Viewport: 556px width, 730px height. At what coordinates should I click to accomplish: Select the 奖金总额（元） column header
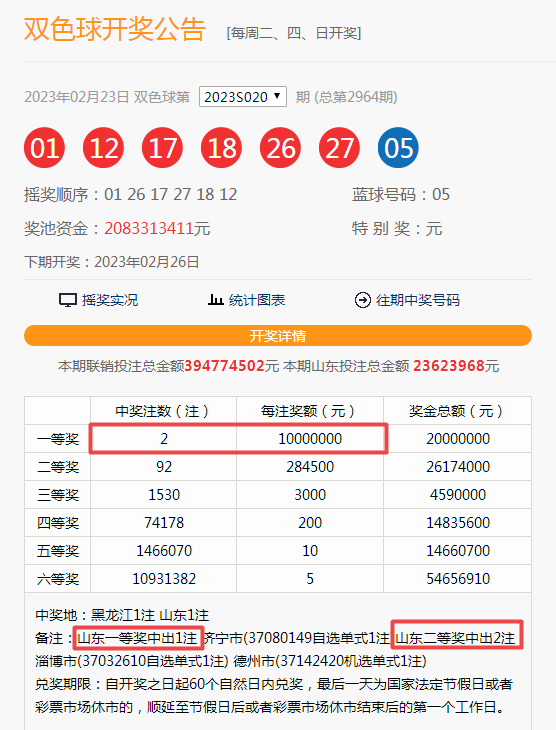[457, 411]
